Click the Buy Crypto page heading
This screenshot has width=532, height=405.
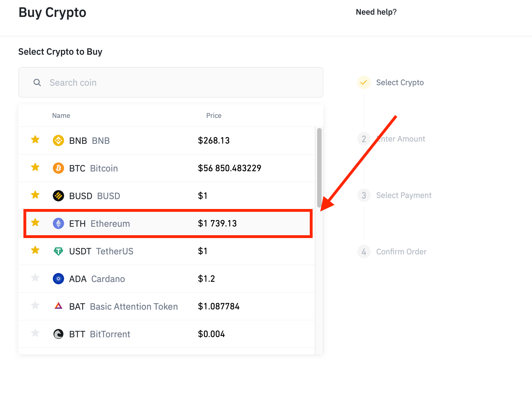click(52, 13)
